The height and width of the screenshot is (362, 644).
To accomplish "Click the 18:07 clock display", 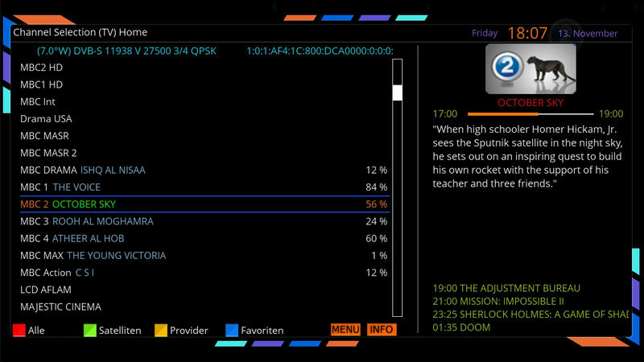I will pos(528,33).
